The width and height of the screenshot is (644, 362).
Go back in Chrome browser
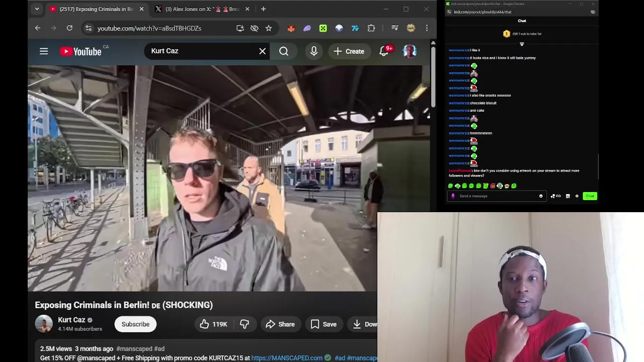click(x=37, y=28)
